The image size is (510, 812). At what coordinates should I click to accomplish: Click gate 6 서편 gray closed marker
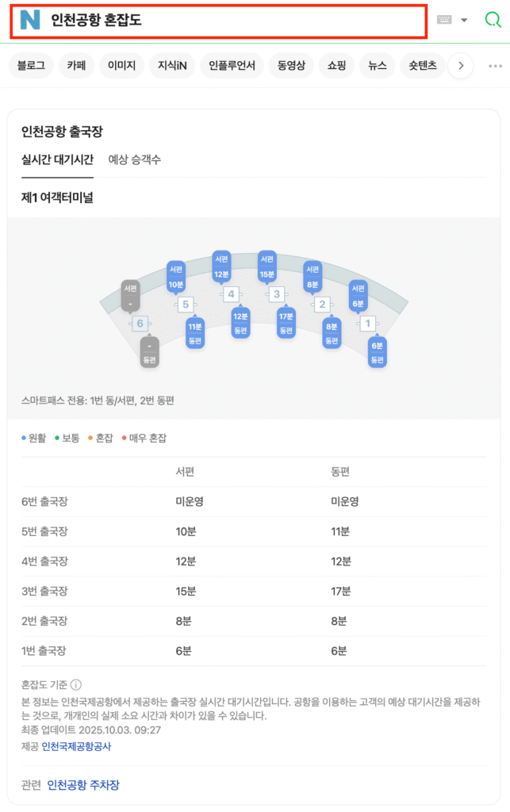click(x=131, y=295)
